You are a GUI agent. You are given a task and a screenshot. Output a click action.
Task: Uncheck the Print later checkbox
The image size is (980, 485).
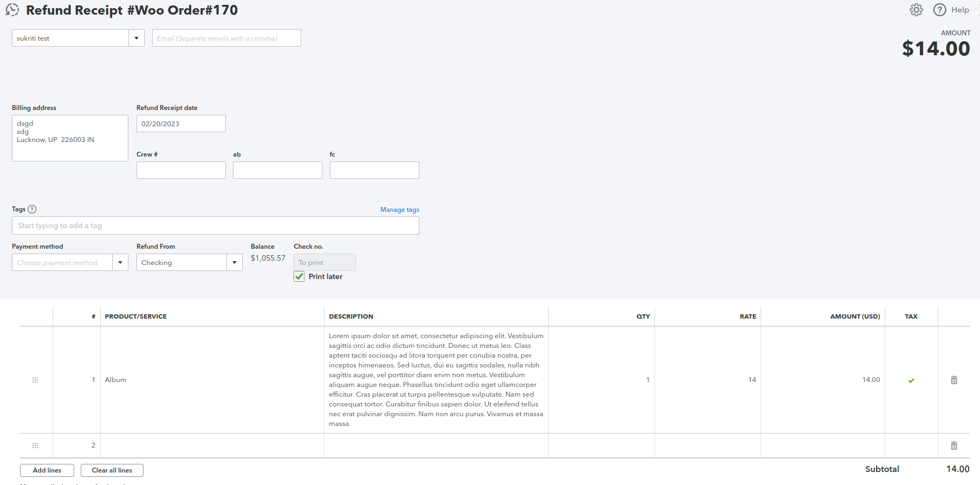[x=299, y=276]
